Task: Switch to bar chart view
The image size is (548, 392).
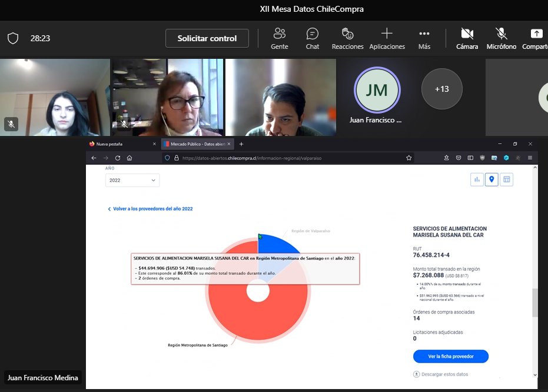Action: tap(477, 180)
